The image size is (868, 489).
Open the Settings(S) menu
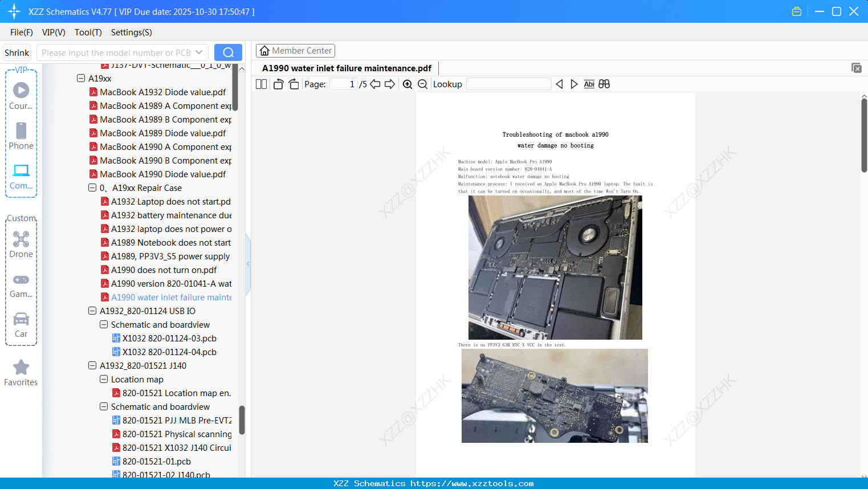[132, 32]
